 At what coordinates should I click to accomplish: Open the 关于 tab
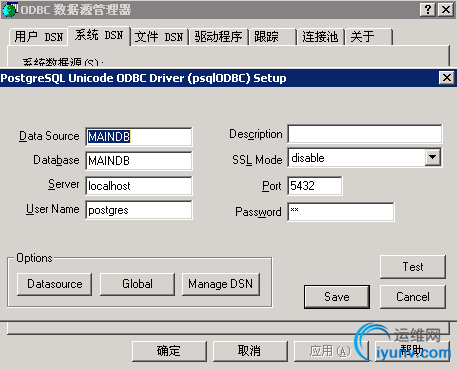(369, 37)
